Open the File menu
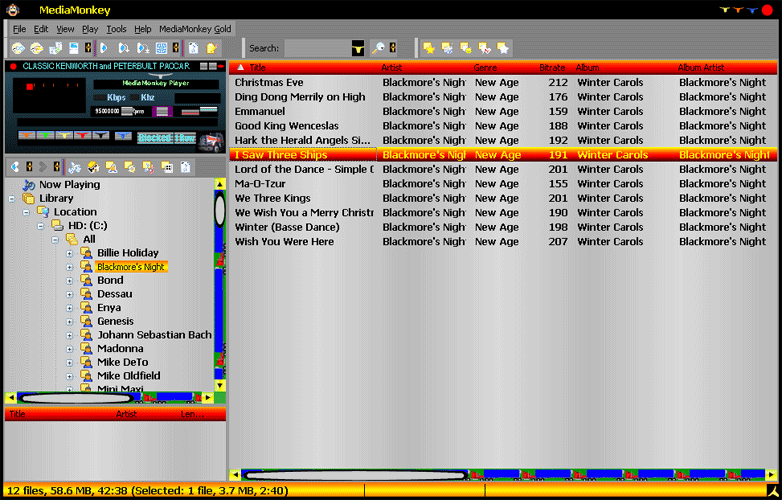 pos(19,29)
